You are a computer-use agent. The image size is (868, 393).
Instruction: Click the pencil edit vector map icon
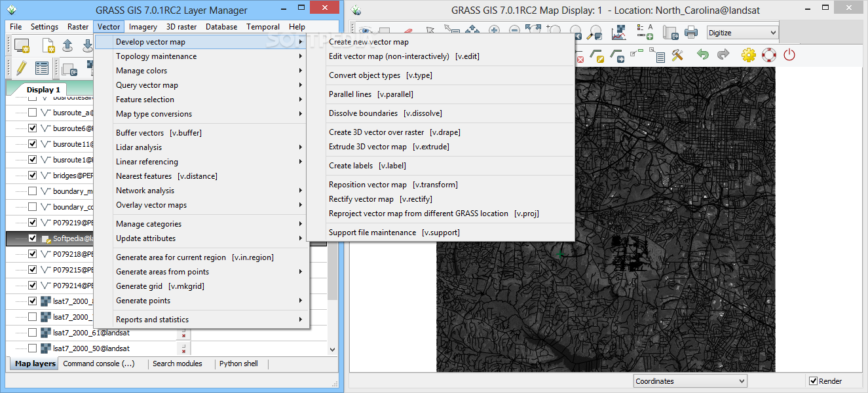click(21, 67)
